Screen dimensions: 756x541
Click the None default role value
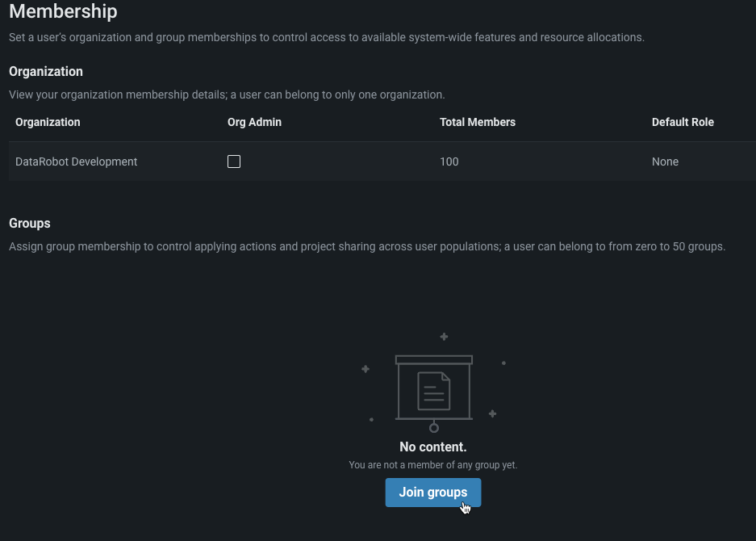(x=665, y=161)
